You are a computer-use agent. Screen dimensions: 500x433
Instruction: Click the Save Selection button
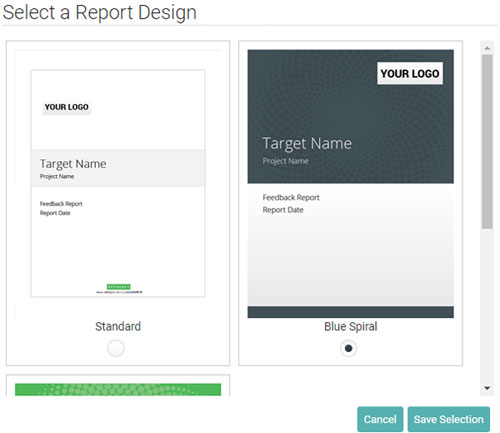[449, 419]
